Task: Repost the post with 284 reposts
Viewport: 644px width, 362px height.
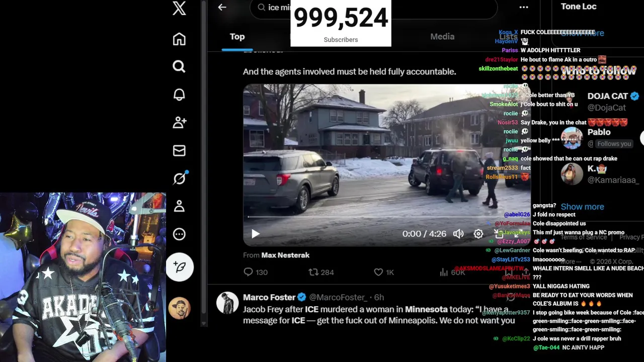Action: coord(321,272)
